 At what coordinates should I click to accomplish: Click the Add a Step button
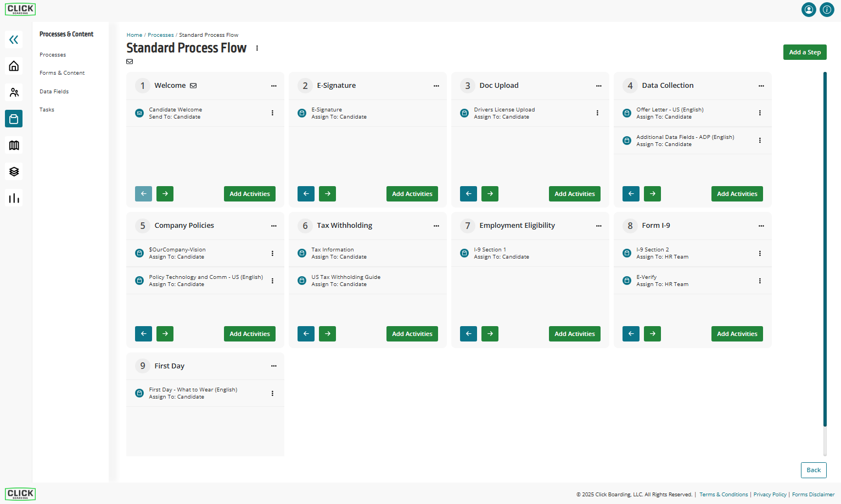805,52
